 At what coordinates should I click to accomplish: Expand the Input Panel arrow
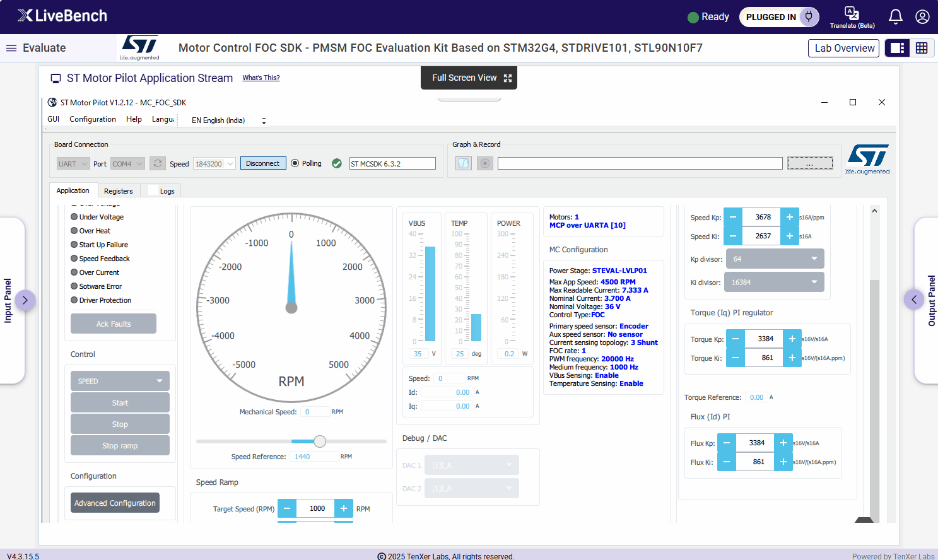click(x=25, y=300)
